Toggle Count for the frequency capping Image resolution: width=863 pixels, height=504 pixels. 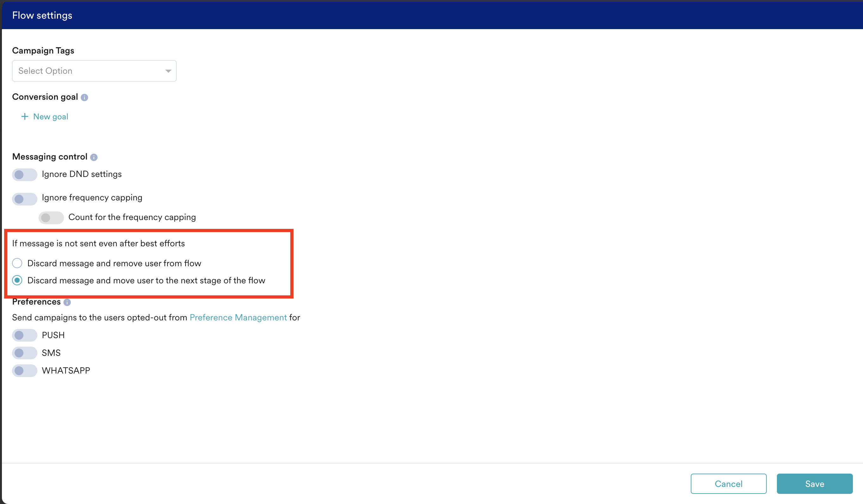[51, 218]
